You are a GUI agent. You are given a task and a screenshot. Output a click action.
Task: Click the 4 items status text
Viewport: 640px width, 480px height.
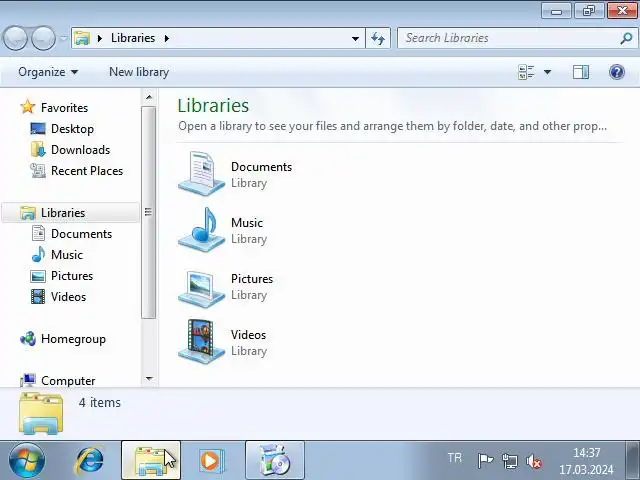pos(100,402)
